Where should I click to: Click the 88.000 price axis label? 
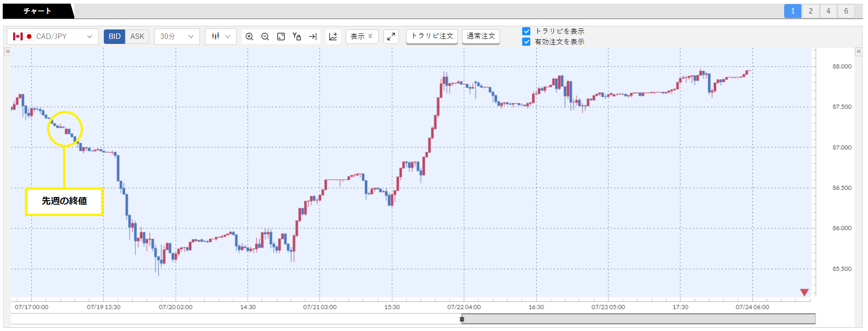pyautogui.click(x=842, y=67)
